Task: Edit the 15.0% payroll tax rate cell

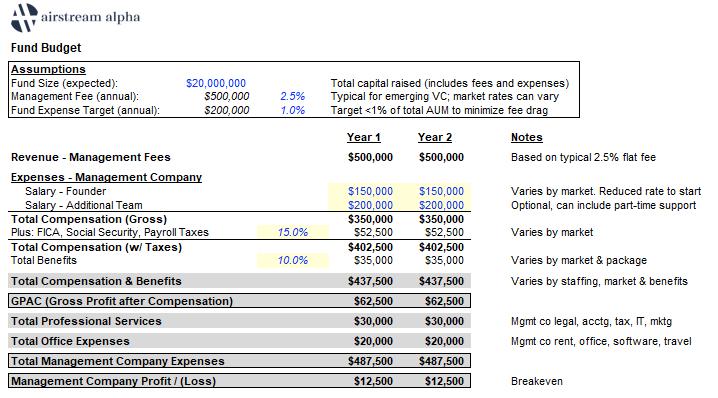Action: [x=293, y=233]
